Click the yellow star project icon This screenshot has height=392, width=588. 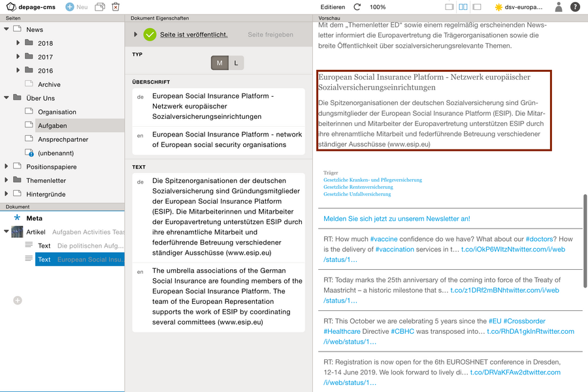click(x=498, y=7)
